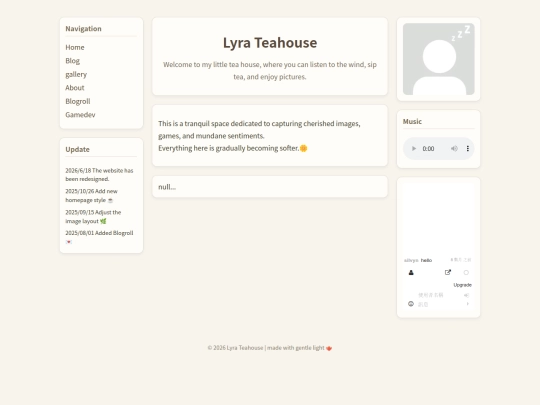This screenshot has height=405, width=540.
Task: Mute the audio player volume
Action: [454, 148]
